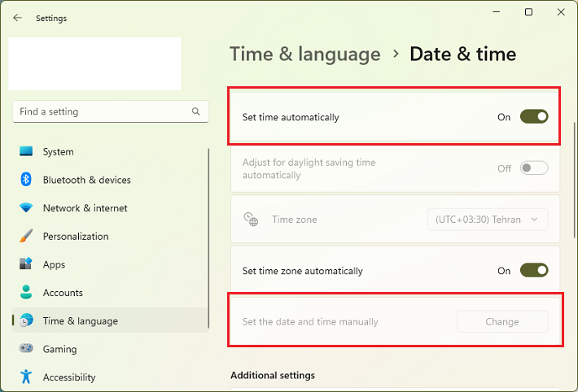This screenshot has height=392, width=578.
Task: Open Accessibility settings category
Action: click(110, 377)
